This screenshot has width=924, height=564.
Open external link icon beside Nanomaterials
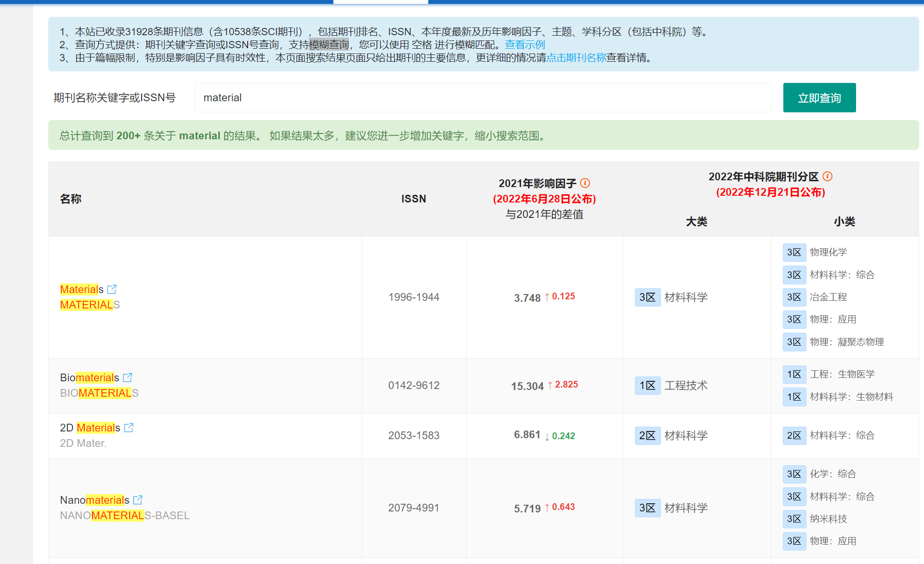click(x=138, y=500)
